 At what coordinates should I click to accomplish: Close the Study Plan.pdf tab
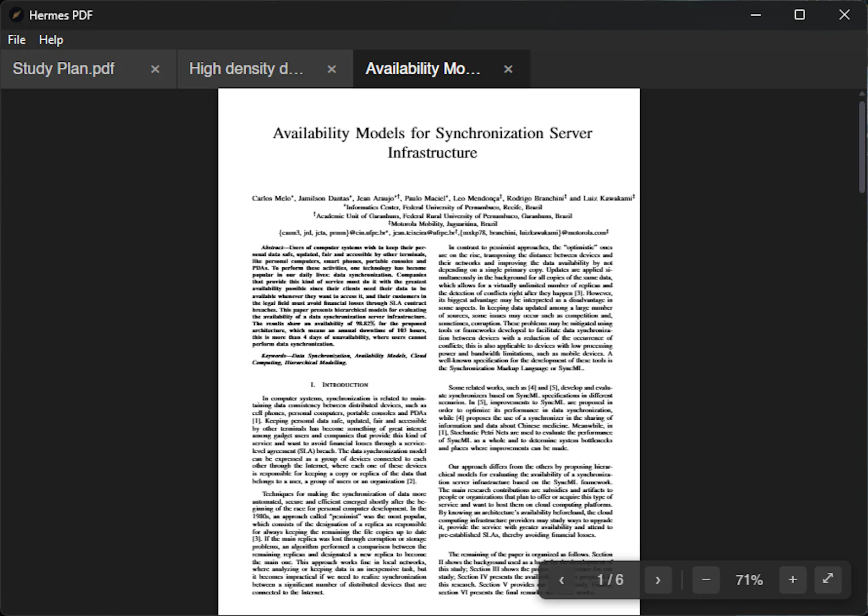pos(155,69)
